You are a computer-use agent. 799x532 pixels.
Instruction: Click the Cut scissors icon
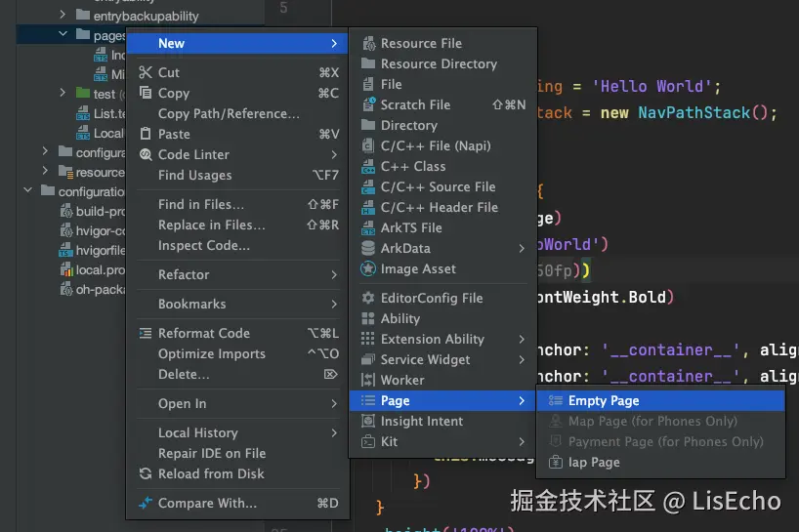point(146,72)
